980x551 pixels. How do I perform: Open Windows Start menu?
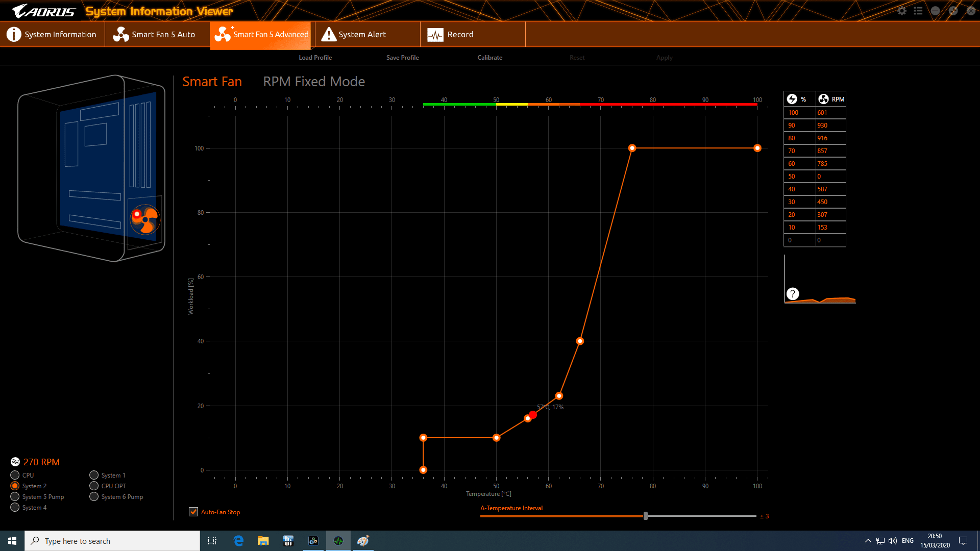12,541
